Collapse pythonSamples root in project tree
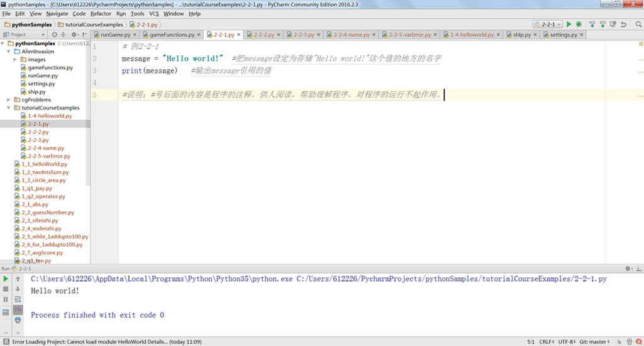The height and width of the screenshot is (346, 644). (x=3, y=43)
